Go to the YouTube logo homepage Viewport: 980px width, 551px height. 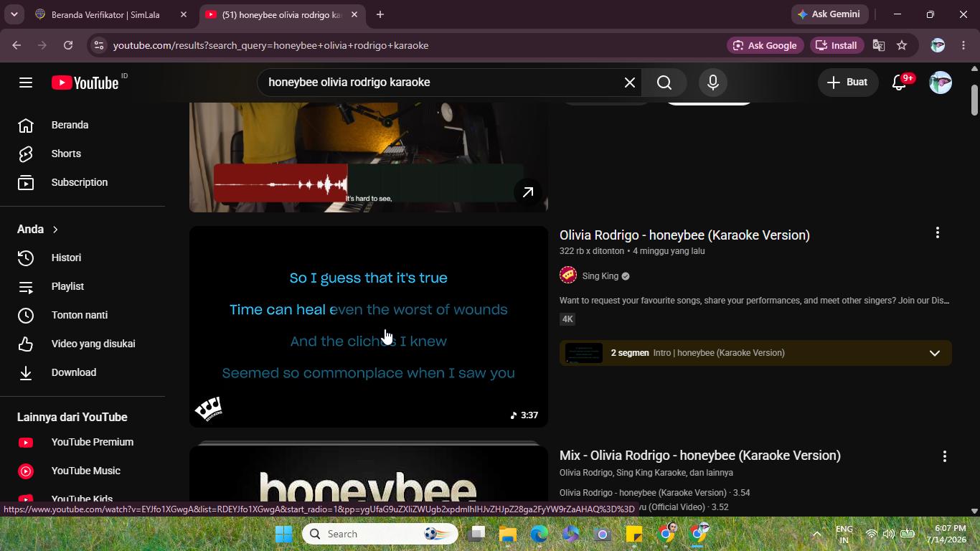(x=85, y=83)
